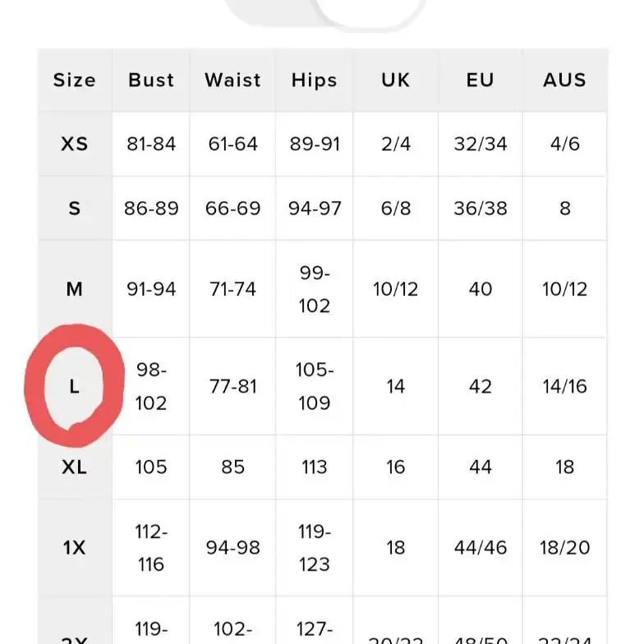Click the 1X size row label
644x644 pixels.
74,547
